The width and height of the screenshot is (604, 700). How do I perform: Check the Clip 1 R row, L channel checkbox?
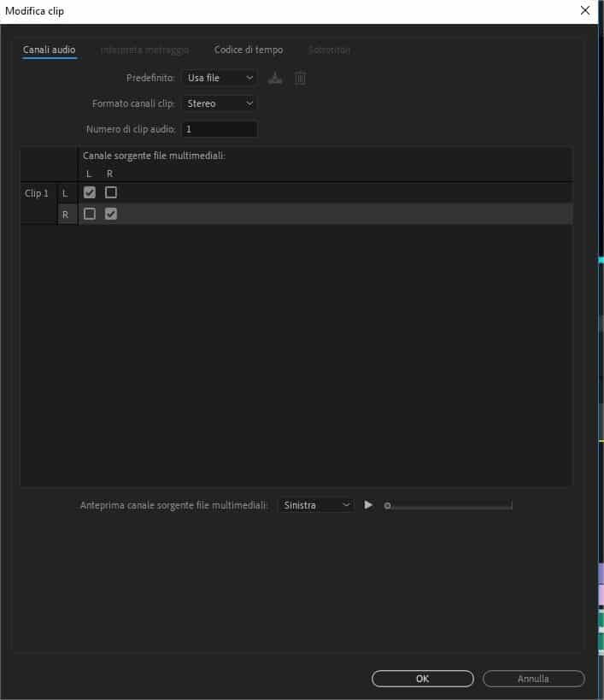coord(90,214)
